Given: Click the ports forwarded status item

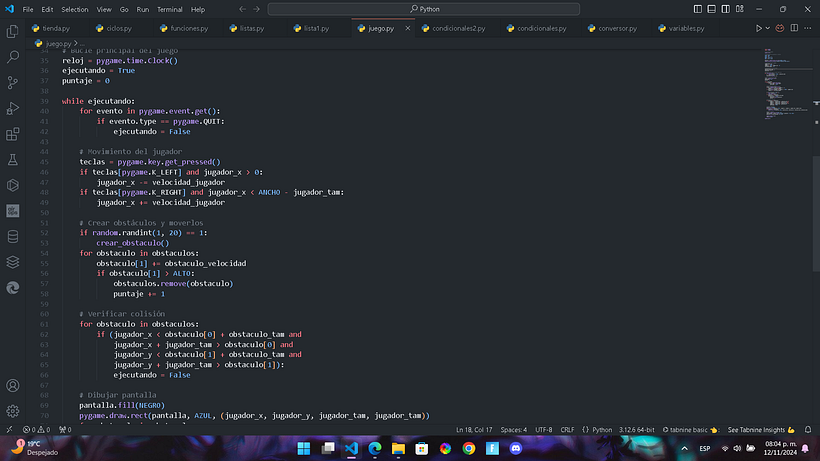Looking at the screenshot, I should tap(65, 430).
